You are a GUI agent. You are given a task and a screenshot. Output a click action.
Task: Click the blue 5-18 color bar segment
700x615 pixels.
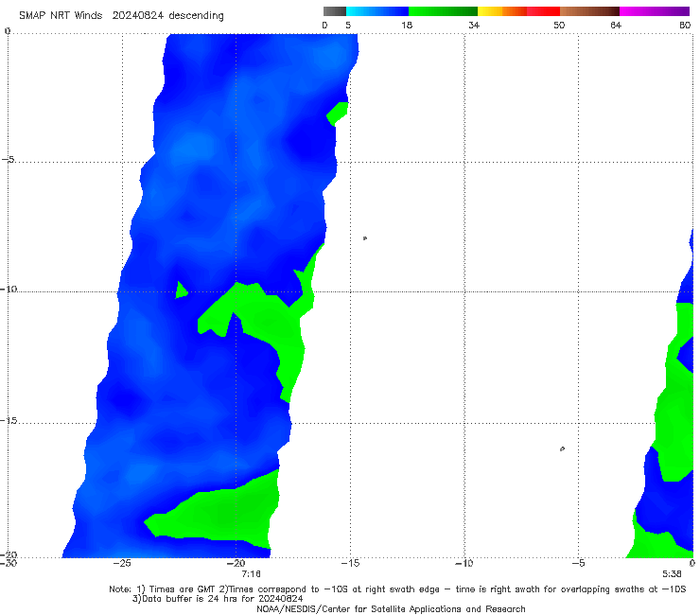coord(377,11)
